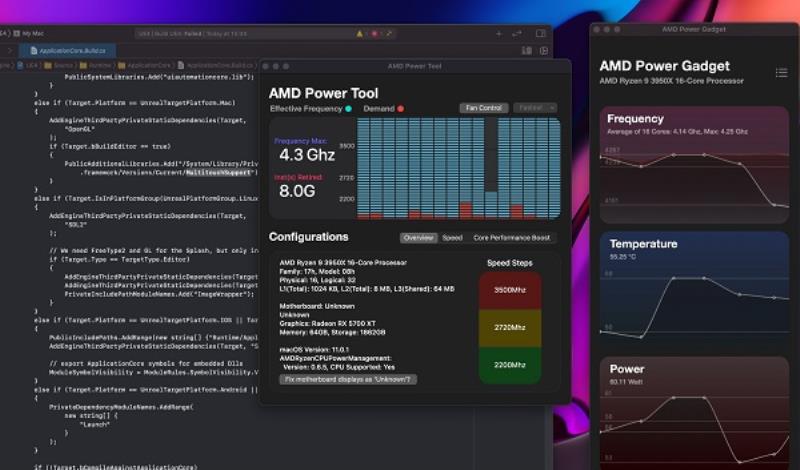Click the 3500 axis label on chart

[347, 146]
